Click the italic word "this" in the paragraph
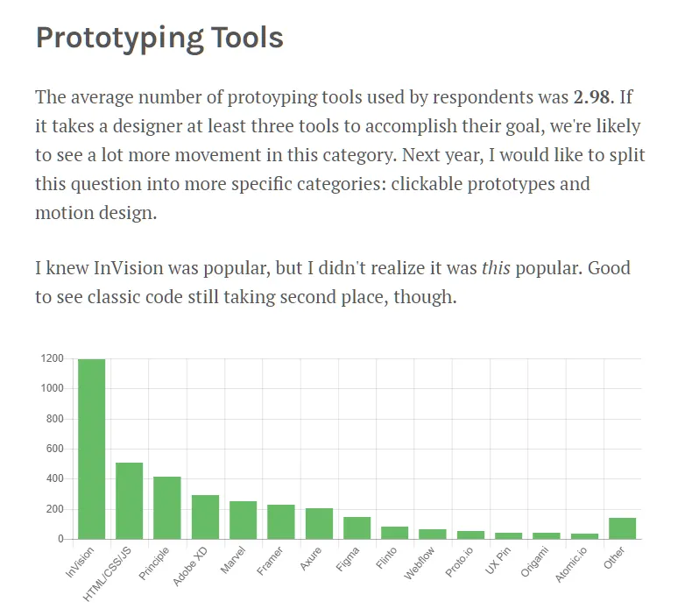692x616 pixels. 496,268
